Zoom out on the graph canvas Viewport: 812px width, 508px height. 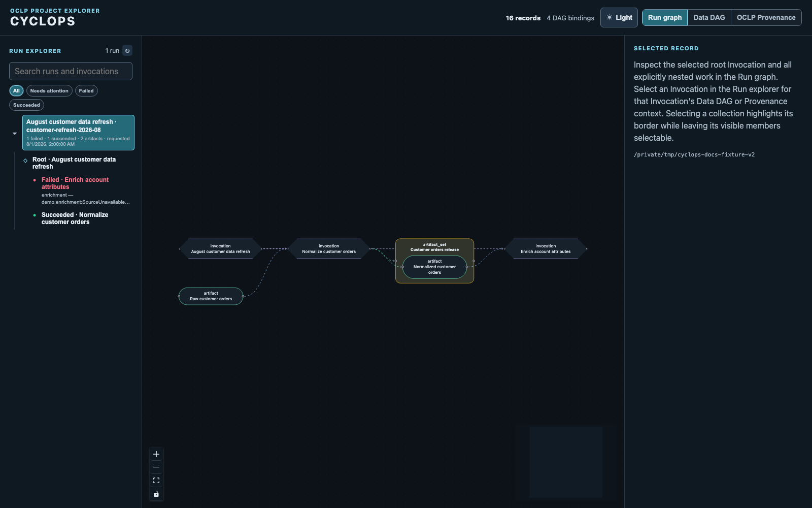156,467
